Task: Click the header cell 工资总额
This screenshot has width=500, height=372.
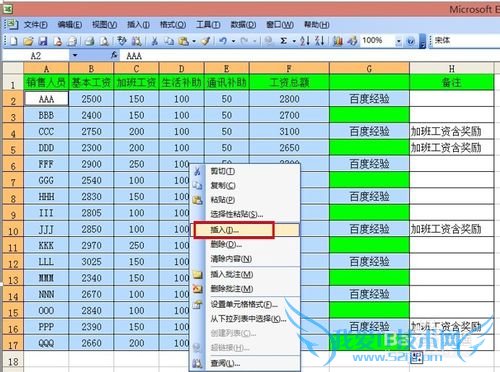Action: (x=289, y=82)
